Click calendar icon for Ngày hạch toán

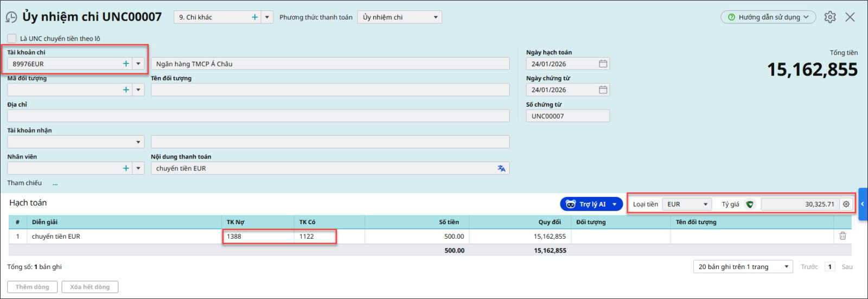coord(603,64)
